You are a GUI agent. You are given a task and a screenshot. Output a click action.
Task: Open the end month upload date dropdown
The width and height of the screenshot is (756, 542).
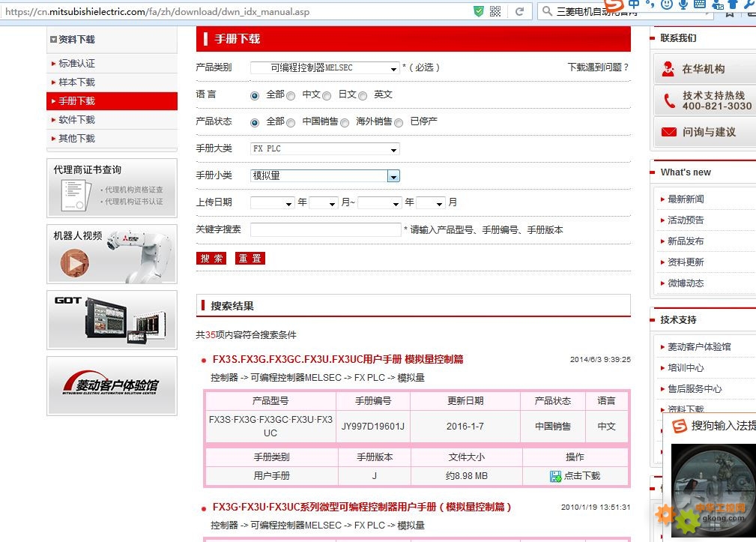(x=430, y=203)
